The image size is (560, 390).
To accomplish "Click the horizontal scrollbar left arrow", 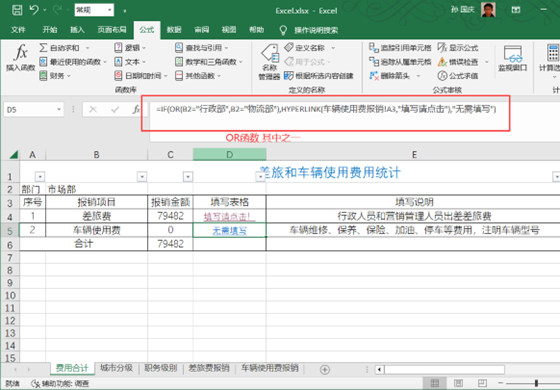I will tap(379, 370).
